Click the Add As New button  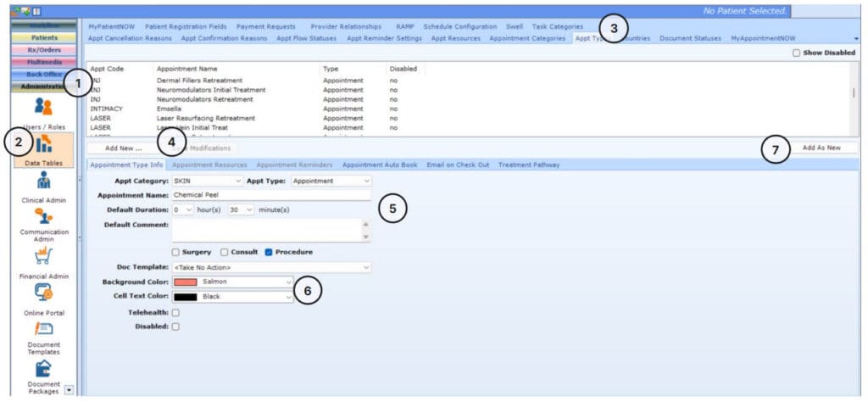(x=821, y=148)
